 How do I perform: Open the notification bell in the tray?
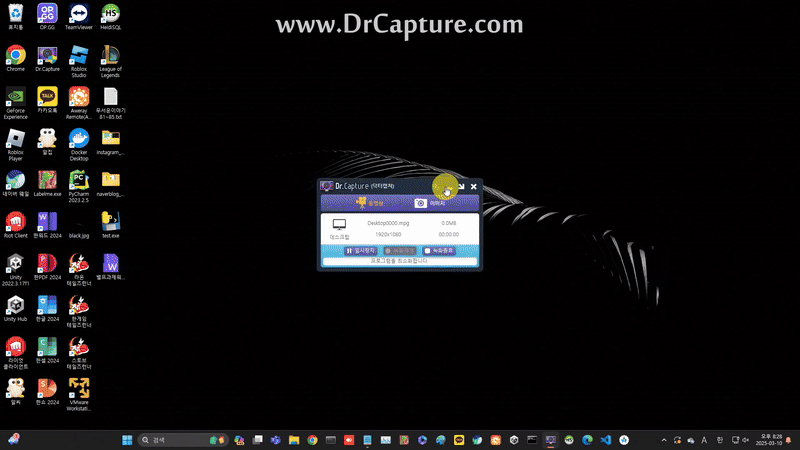[789, 440]
